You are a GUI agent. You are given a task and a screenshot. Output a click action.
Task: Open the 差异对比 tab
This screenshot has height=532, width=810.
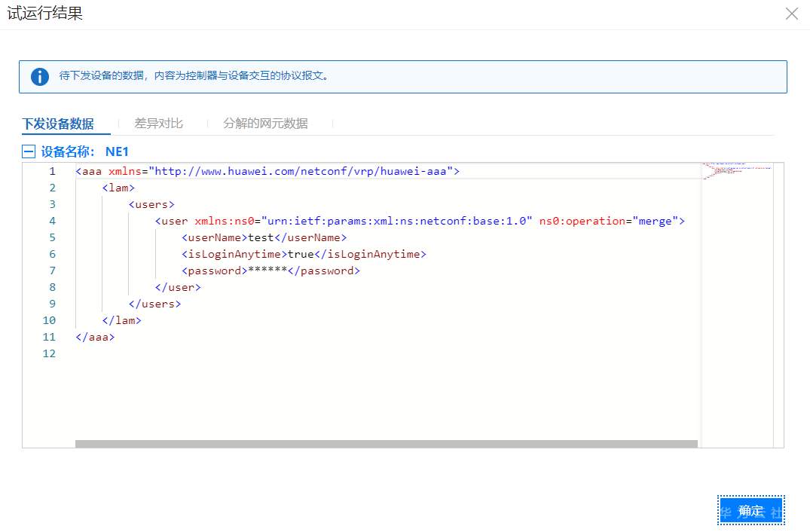click(158, 124)
